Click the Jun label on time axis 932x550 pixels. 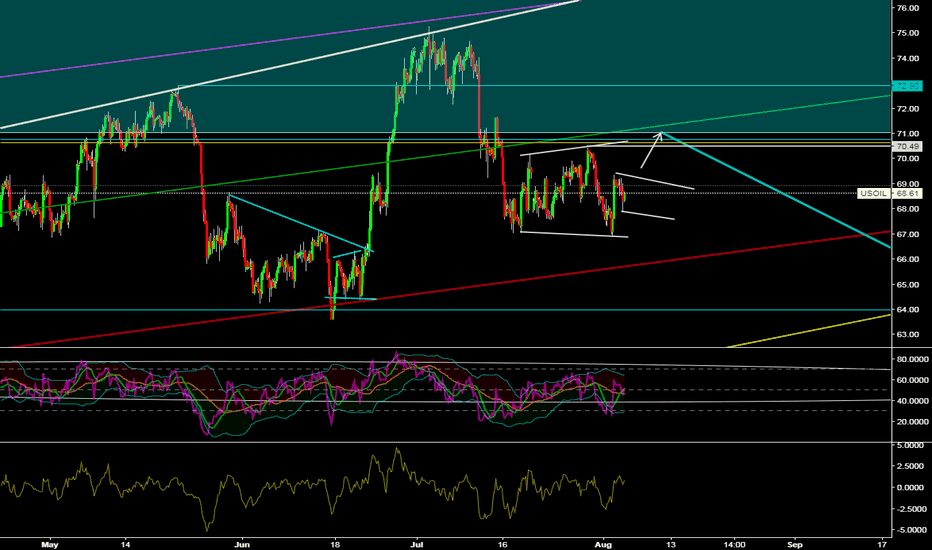[241, 544]
